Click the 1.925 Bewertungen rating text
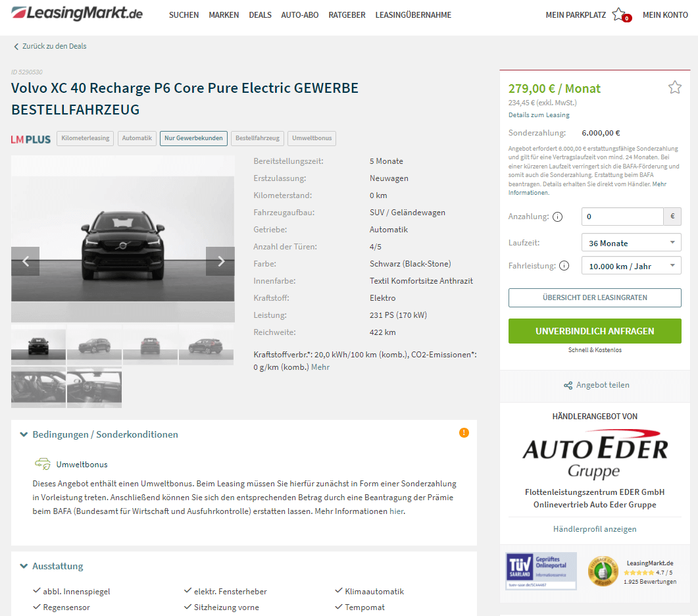This screenshot has width=698, height=616. point(650,582)
